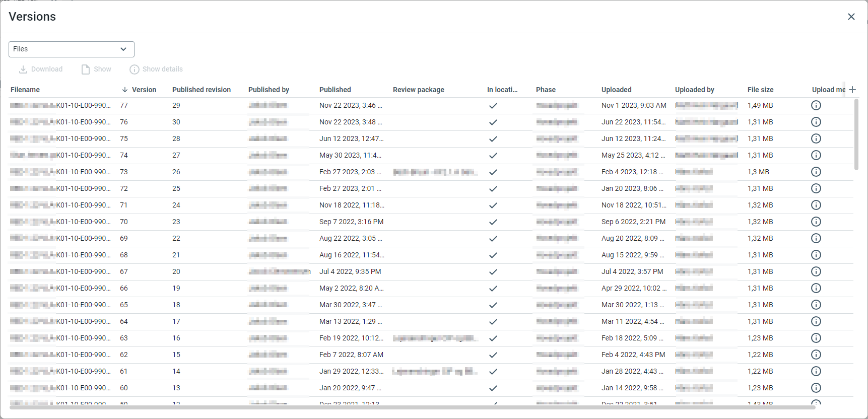This screenshot has height=419, width=868.
Task: Click the vertical scrollbar thumb
Action: point(856,134)
